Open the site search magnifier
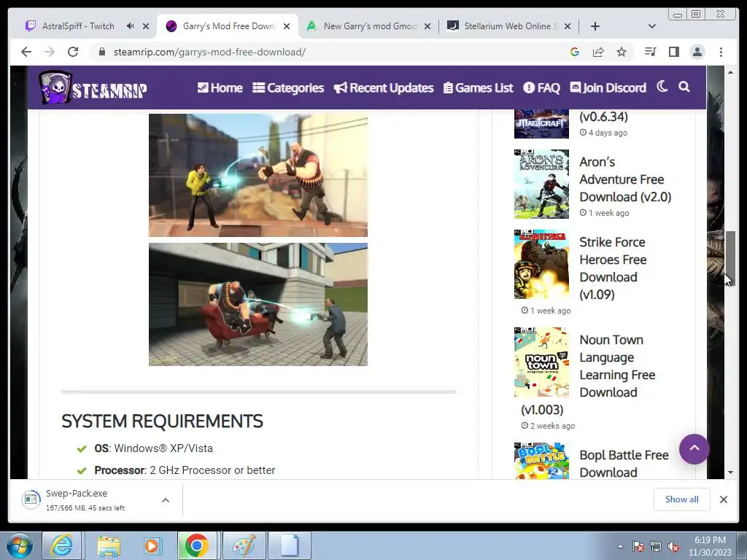Image resolution: width=747 pixels, height=560 pixels. click(x=684, y=87)
